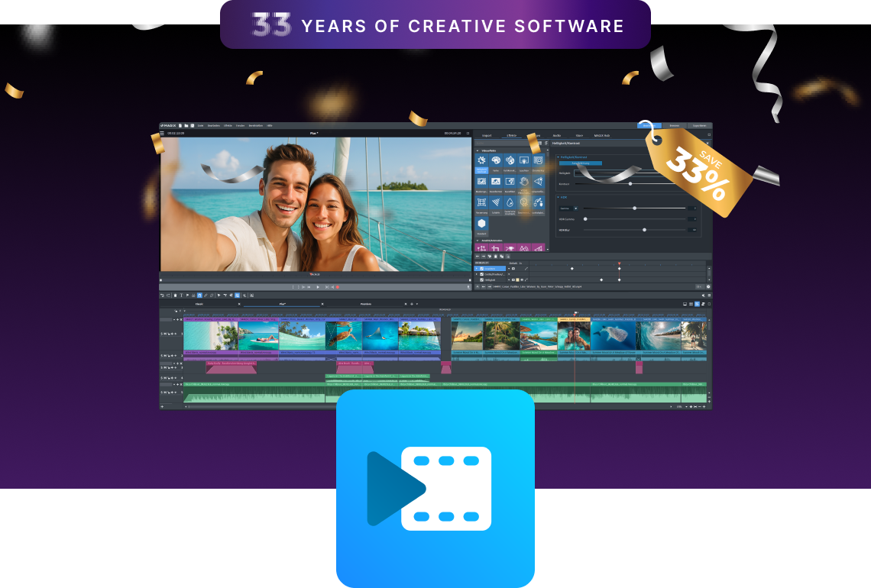This screenshot has width=871, height=588.
Task: Open the Helligkeit/Kontrast effect icon
Action: 482,160
